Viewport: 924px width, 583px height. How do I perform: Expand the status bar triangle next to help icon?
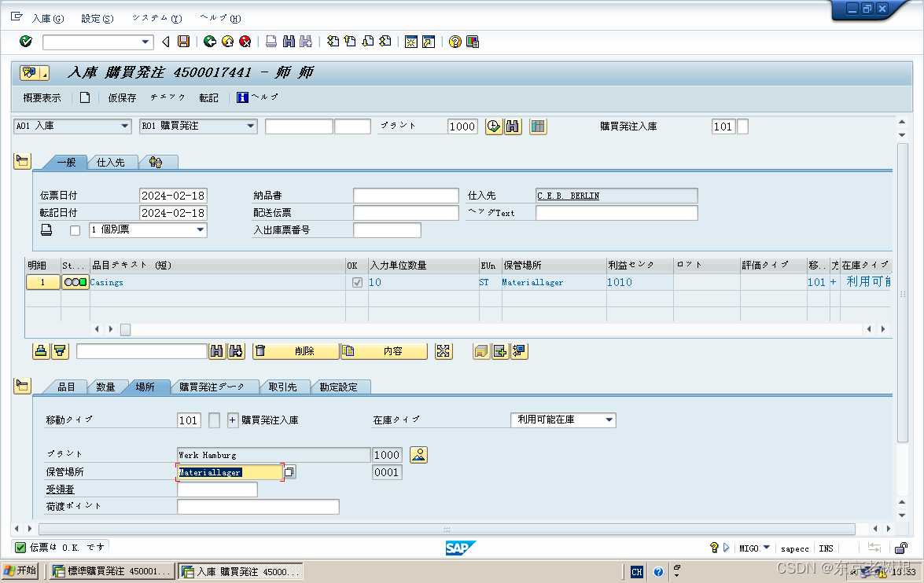coord(726,548)
